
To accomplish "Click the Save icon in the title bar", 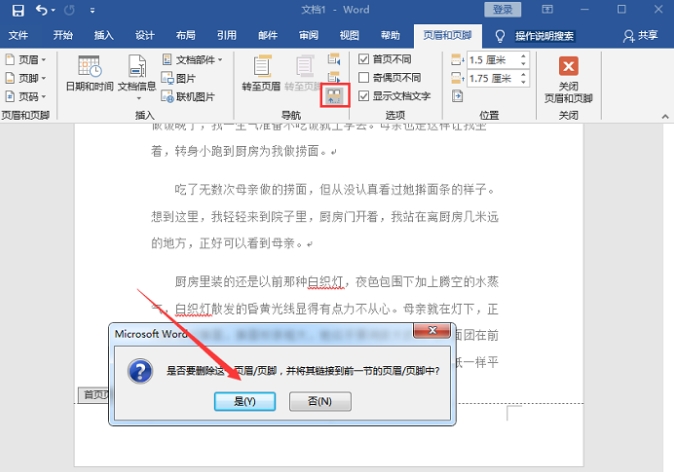I will coord(18,10).
